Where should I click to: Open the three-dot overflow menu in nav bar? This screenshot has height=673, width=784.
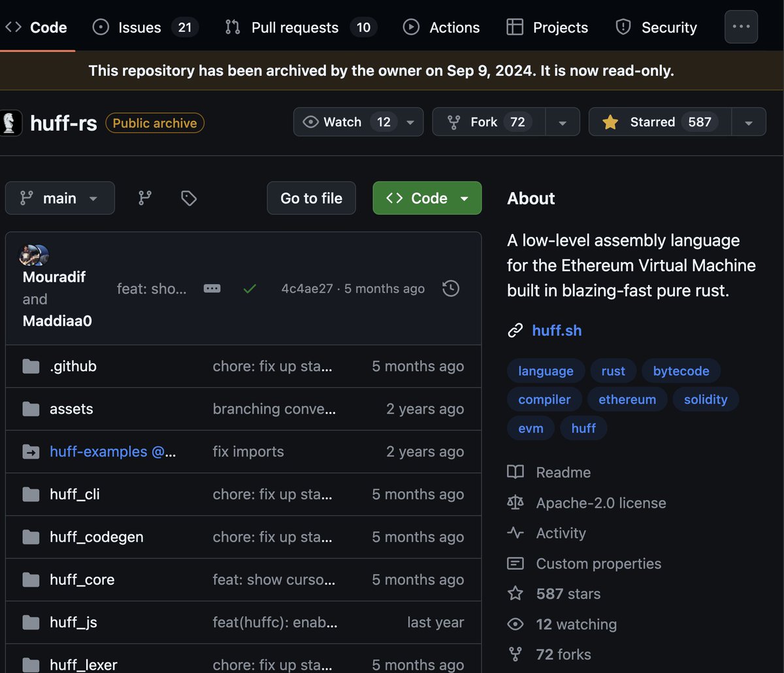pyautogui.click(x=742, y=27)
